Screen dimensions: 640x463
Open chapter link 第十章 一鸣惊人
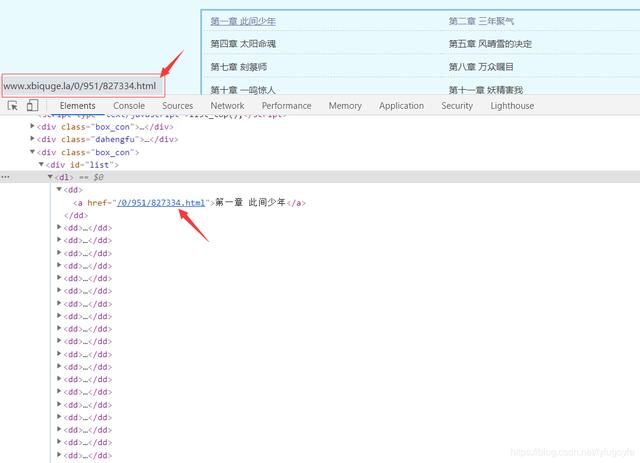(x=243, y=90)
